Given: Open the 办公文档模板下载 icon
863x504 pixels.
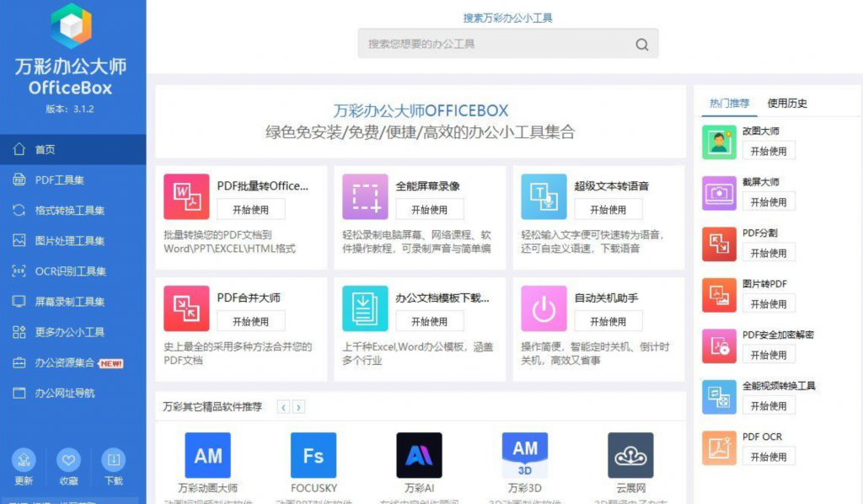Looking at the screenshot, I should point(366,308).
